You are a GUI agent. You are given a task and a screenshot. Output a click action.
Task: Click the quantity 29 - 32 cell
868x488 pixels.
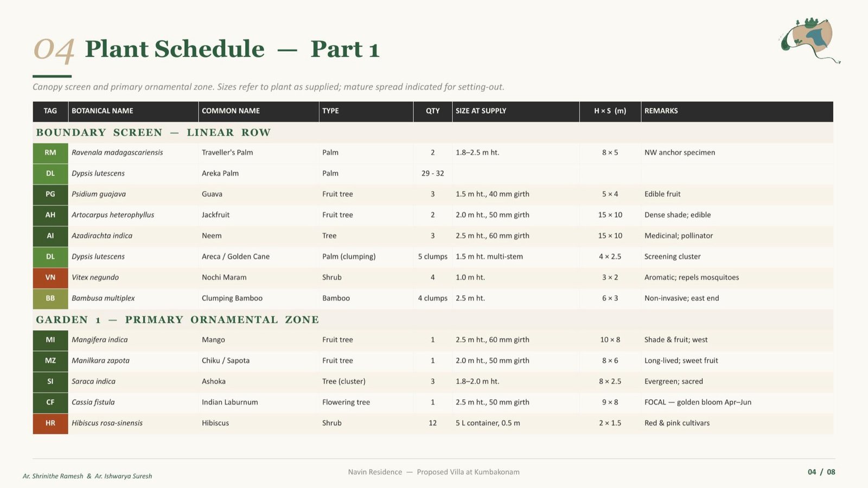pos(432,174)
